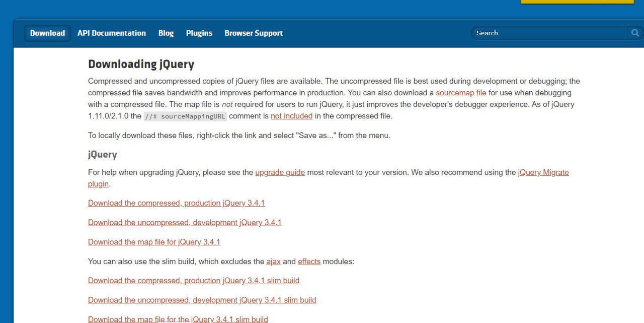This screenshot has height=323, width=644.
Task: Download map file for jQuery 3.4.1 slim build
Action: tap(178, 319)
